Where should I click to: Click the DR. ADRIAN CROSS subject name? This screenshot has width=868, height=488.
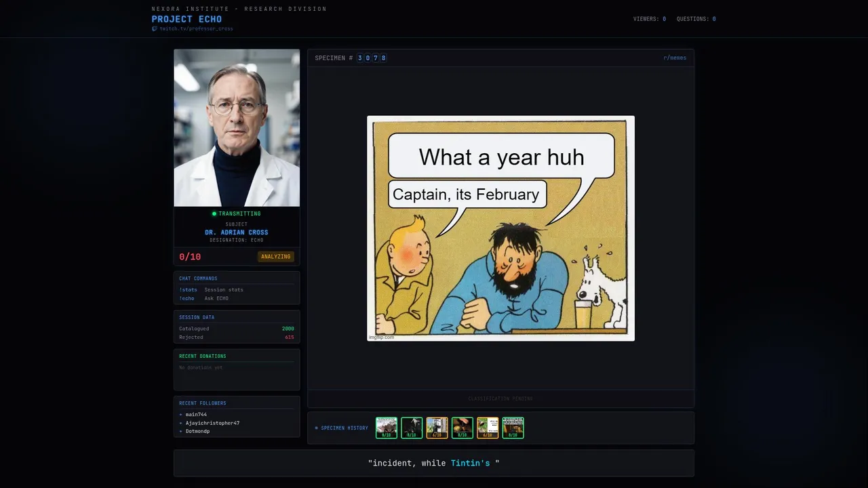(x=237, y=232)
